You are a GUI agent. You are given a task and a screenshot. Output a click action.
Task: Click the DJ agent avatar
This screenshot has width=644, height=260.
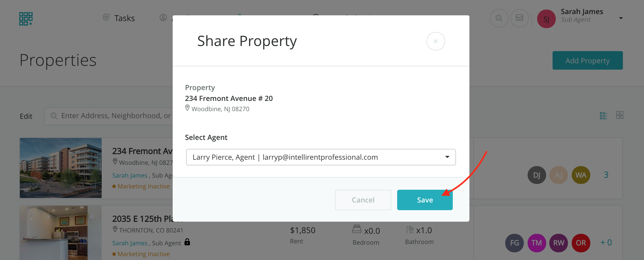537,175
